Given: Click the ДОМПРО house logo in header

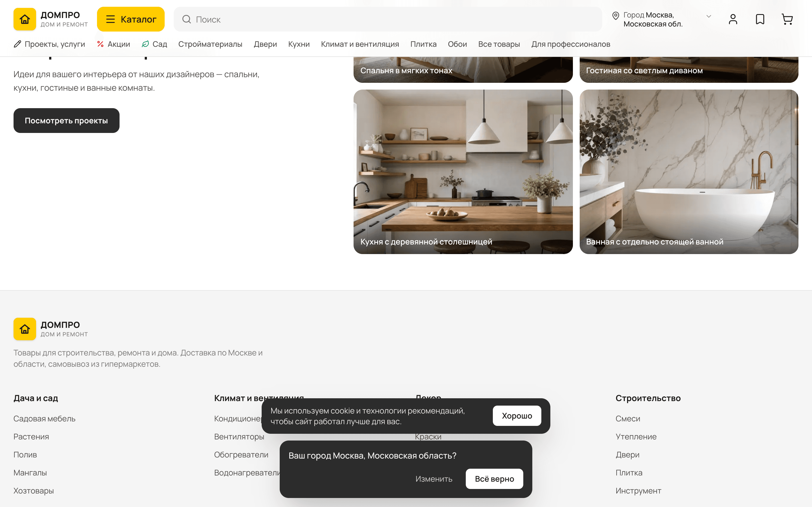Looking at the screenshot, I should 25,19.
